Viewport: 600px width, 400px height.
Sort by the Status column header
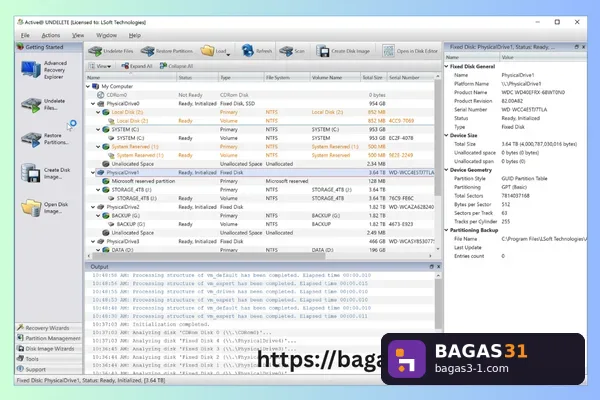197,77
